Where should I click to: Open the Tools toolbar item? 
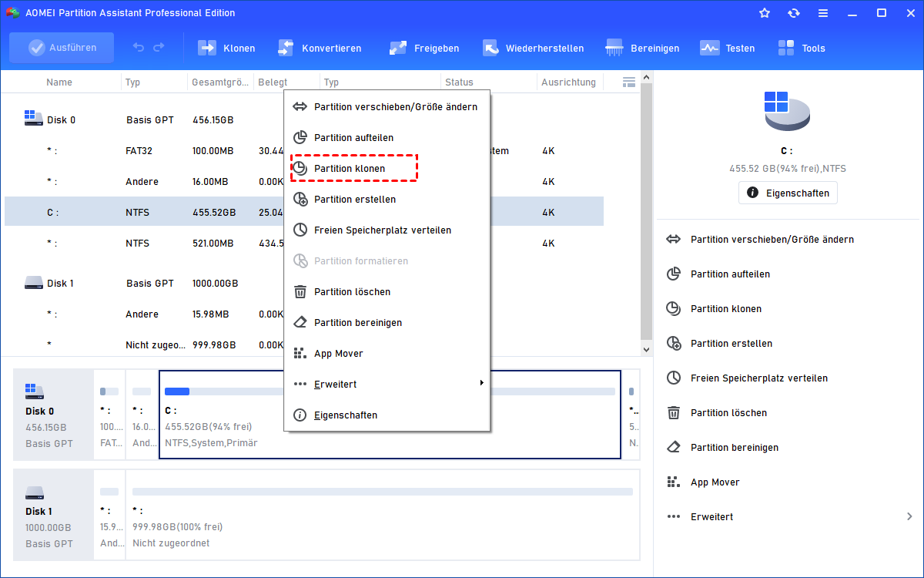[802, 48]
